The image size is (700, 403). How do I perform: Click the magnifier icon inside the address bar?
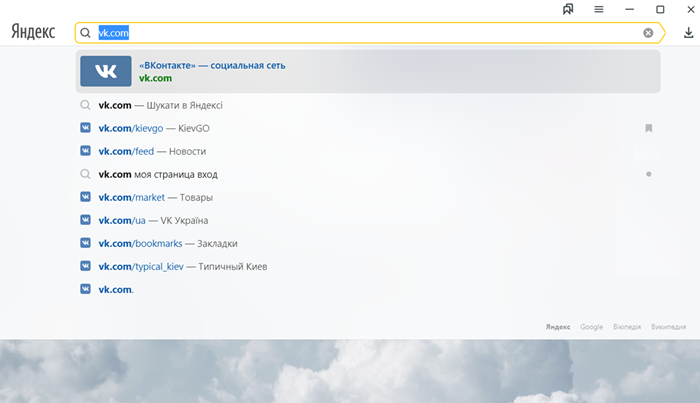[x=85, y=33]
